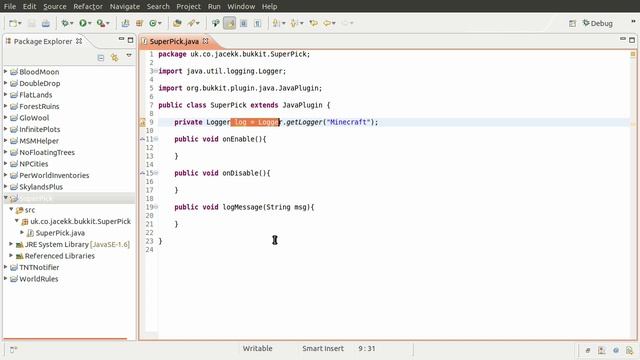Click override marker beside onEnable line 11

142,139
